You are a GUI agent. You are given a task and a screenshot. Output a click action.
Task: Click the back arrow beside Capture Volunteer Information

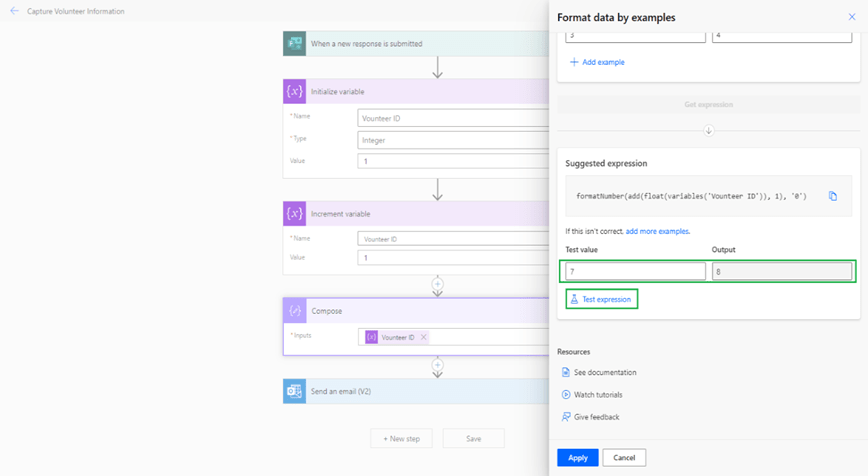click(x=14, y=11)
